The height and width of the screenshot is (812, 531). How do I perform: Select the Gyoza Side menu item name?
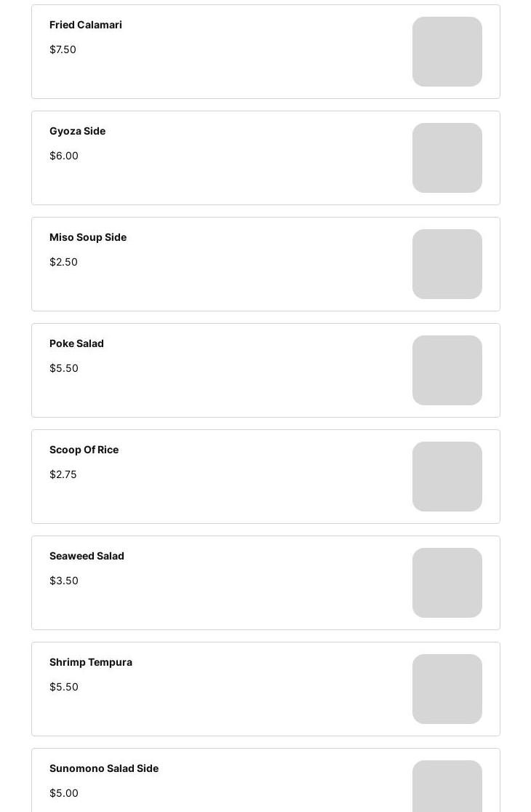coord(77,131)
